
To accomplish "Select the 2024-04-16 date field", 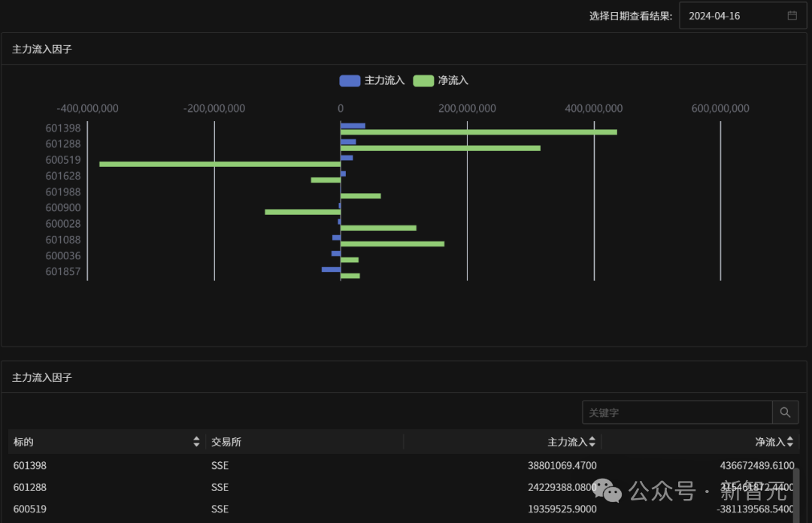I will pyautogui.click(x=743, y=16).
